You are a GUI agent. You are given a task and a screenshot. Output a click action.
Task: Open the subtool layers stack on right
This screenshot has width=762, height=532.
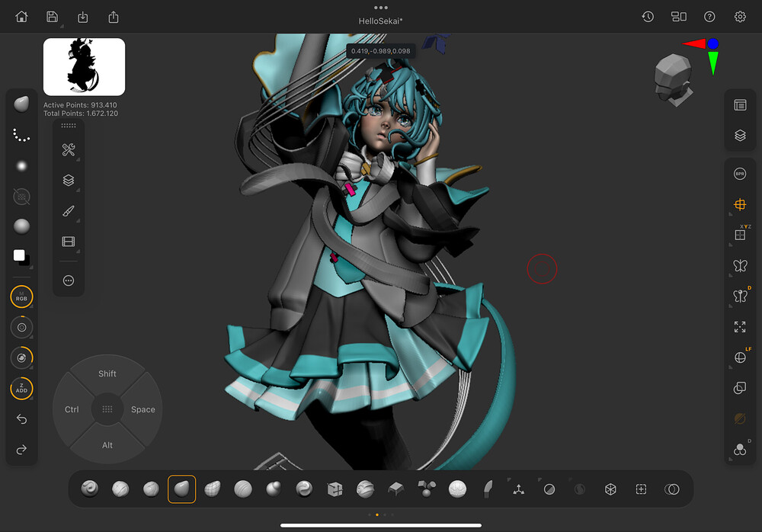click(740, 136)
